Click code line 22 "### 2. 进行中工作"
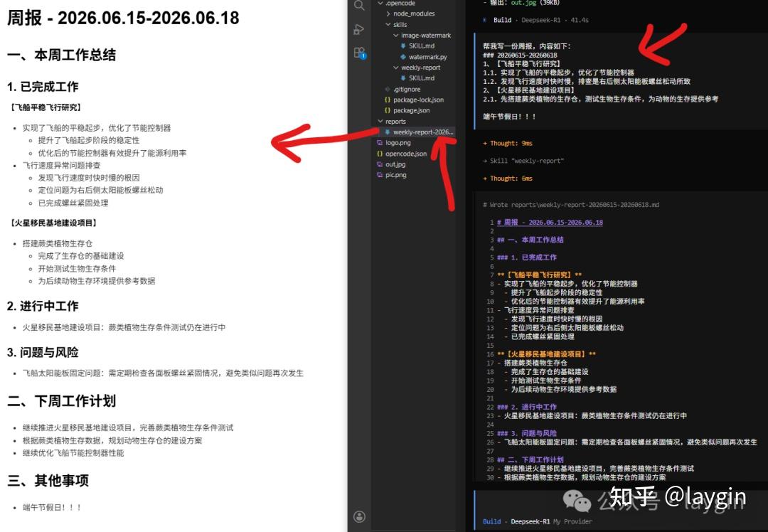Screen dimensions: 768x532 click(526, 407)
